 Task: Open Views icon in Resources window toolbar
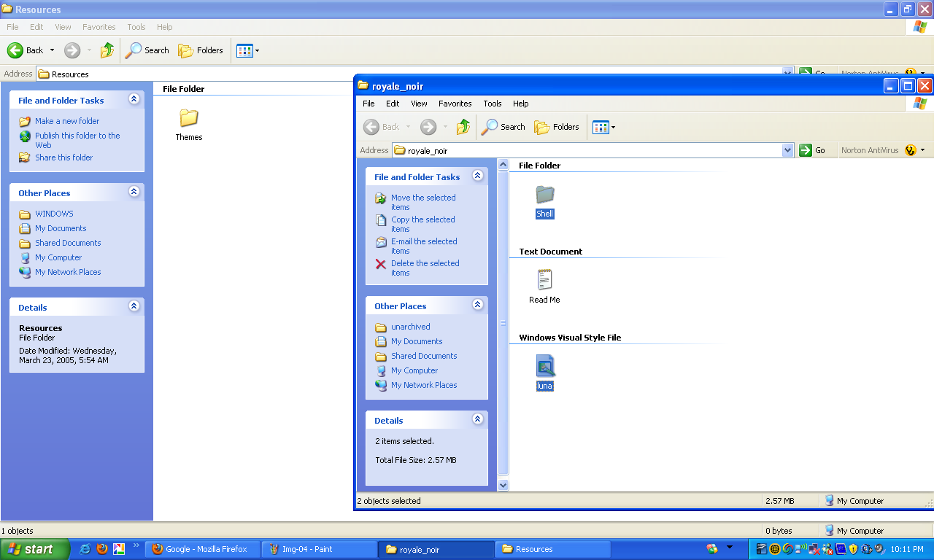tap(244, 50)
